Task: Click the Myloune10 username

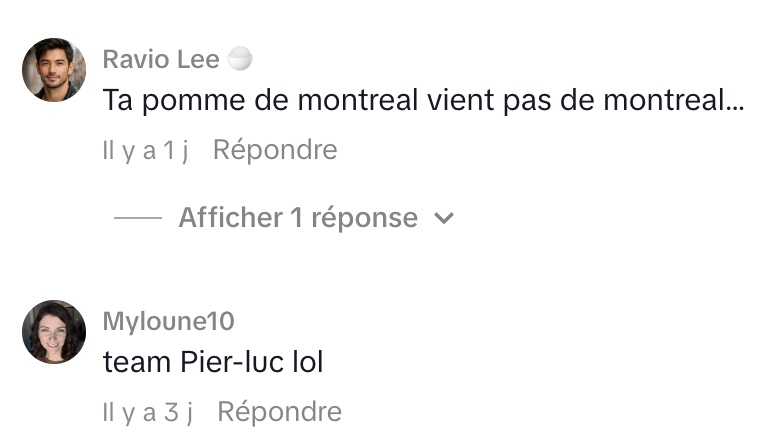Action: coord(168,321)
